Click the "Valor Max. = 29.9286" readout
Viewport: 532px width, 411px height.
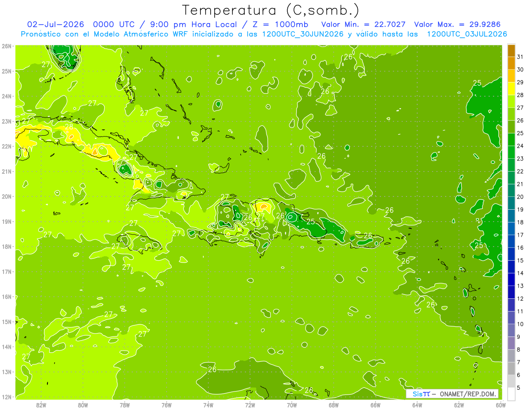(457, 24)
